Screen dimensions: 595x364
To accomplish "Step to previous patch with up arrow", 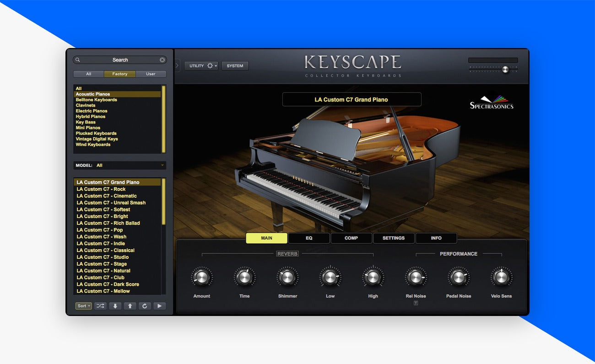I will point(130,306).
